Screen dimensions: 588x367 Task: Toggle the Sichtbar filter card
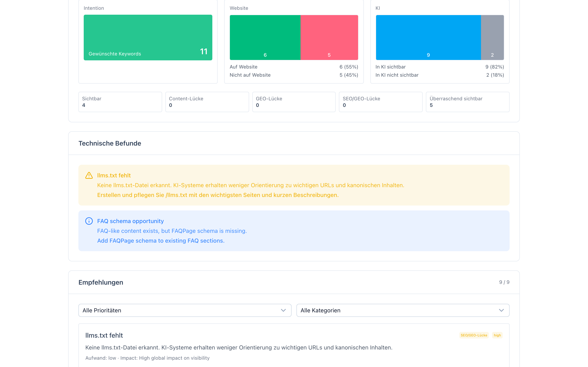pos(120,102)
